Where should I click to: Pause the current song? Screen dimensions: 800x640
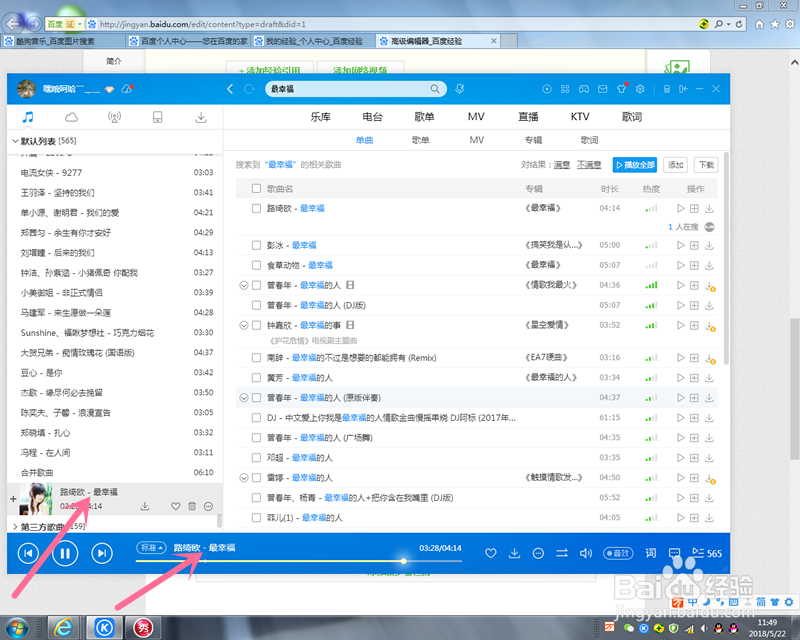tap(65, 553)
